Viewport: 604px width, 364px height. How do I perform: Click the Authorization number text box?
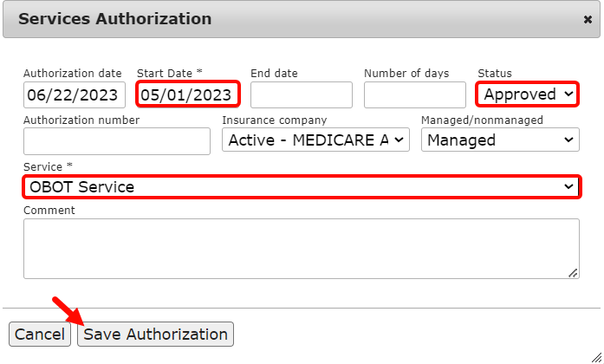pyautogui.click(x=116, y=140)
